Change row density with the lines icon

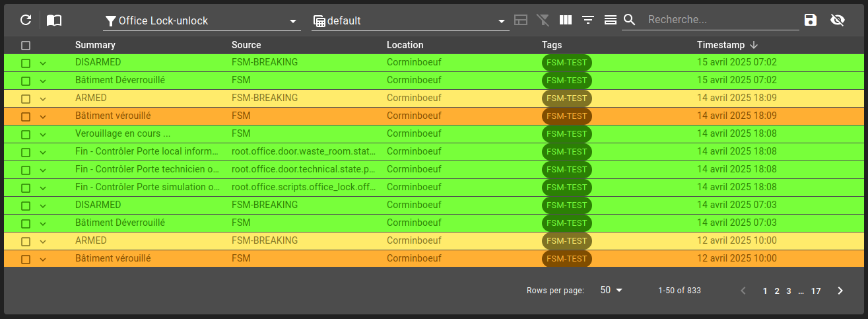(x=611, y=20)
